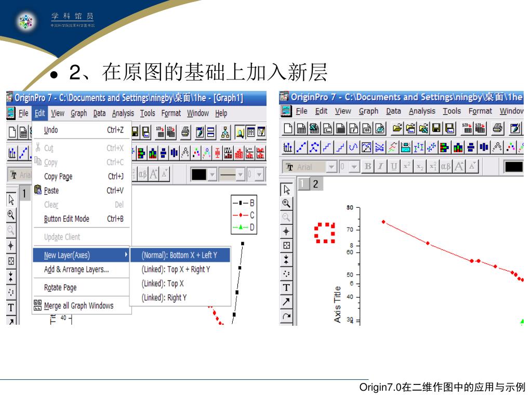This screenshot has width=532, height=399.
Task: Choose (Normal): Bottom X + Left Y
Action: (180, 255)
